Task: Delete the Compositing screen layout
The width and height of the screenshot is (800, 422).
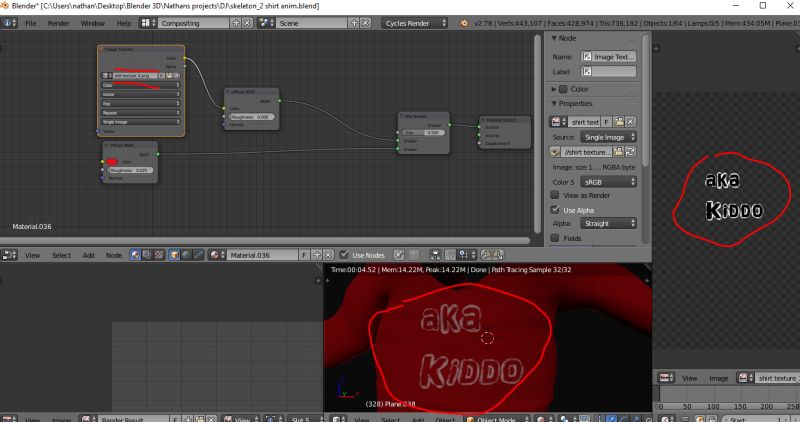Action: click(x=247, y=23)
